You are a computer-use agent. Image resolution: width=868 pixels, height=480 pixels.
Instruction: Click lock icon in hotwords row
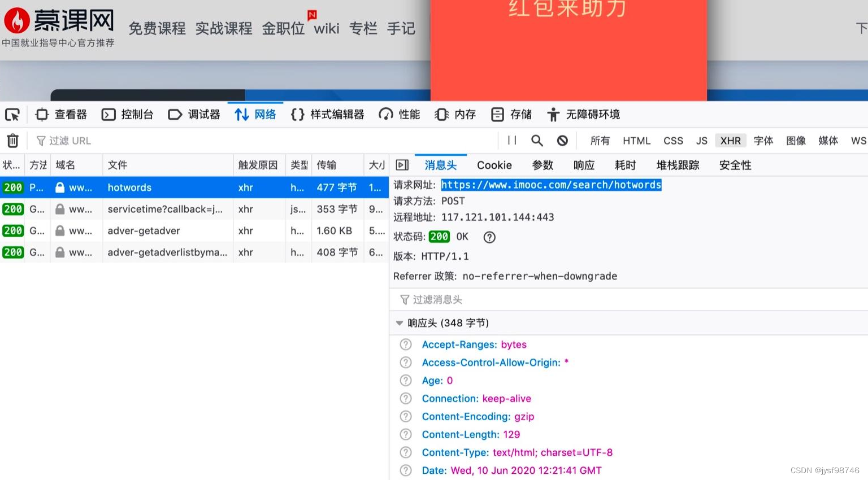pos(60,187)
